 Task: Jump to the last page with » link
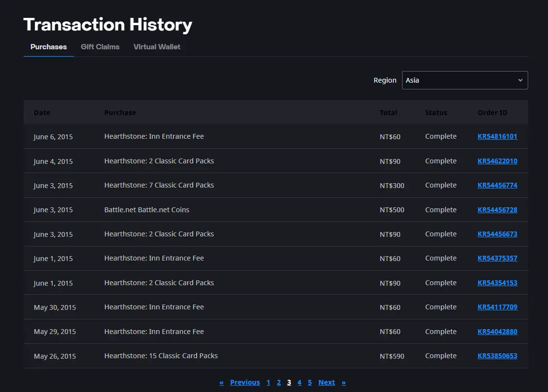pos(344,382)
